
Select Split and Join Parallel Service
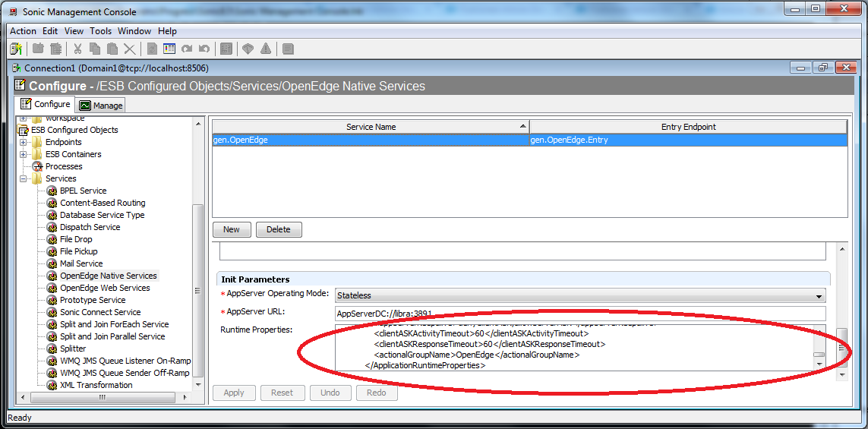coord(112,336)
